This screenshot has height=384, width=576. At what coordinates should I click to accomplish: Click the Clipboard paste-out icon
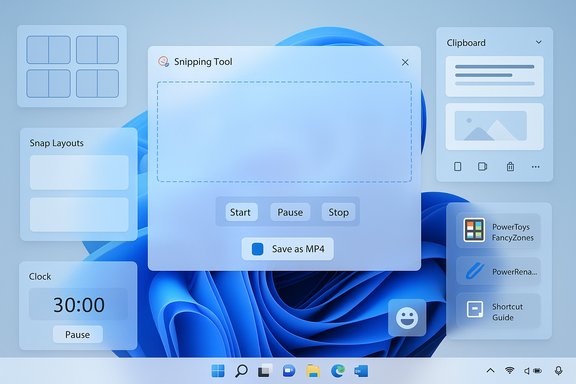[482, 166]
